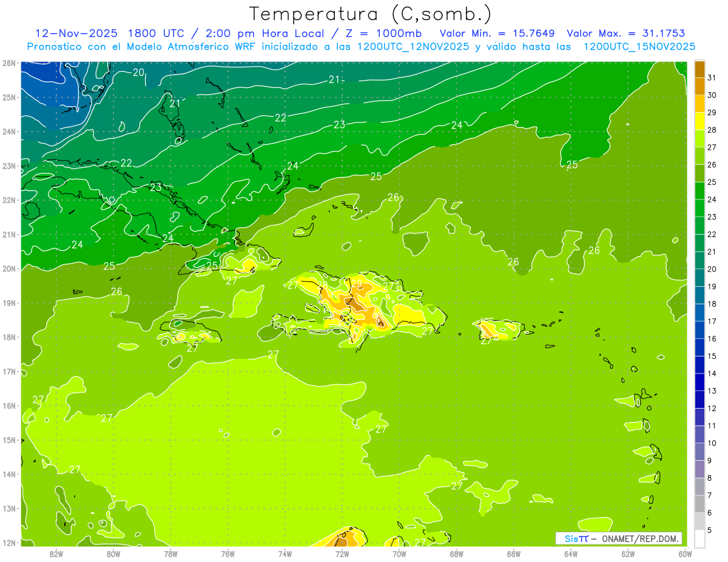Click the "10" color bar label
Image resolution: width=728 pixels, height=562 pixels.
click(x=712, y=443)
